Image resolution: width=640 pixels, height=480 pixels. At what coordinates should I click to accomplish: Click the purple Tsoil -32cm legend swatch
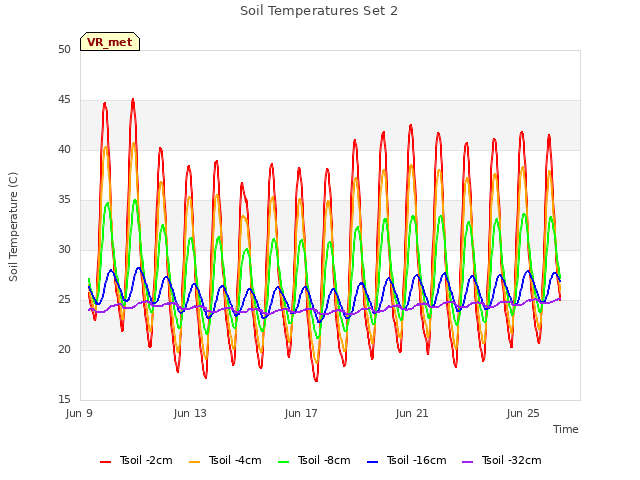[x=467, y=462]
